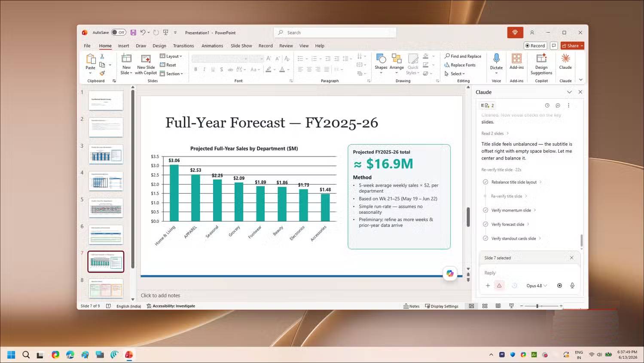Open Display Settings in status bar
The width and height of the screenshot is (644, 363).
pyautogui.click(x=442, y=306)
